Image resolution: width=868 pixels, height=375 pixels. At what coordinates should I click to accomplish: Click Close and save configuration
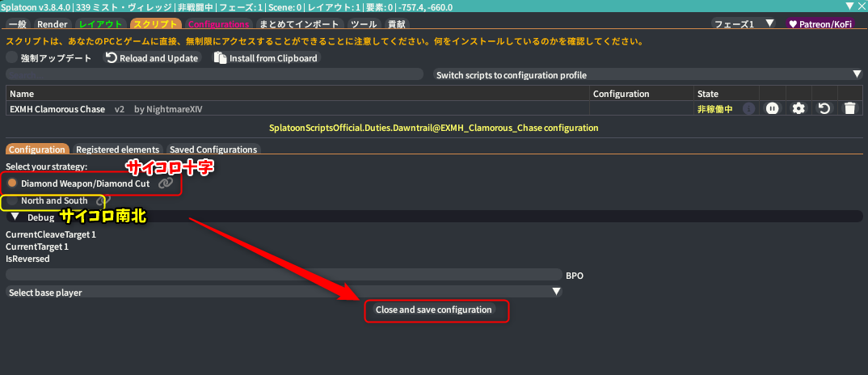click(433, 310)
